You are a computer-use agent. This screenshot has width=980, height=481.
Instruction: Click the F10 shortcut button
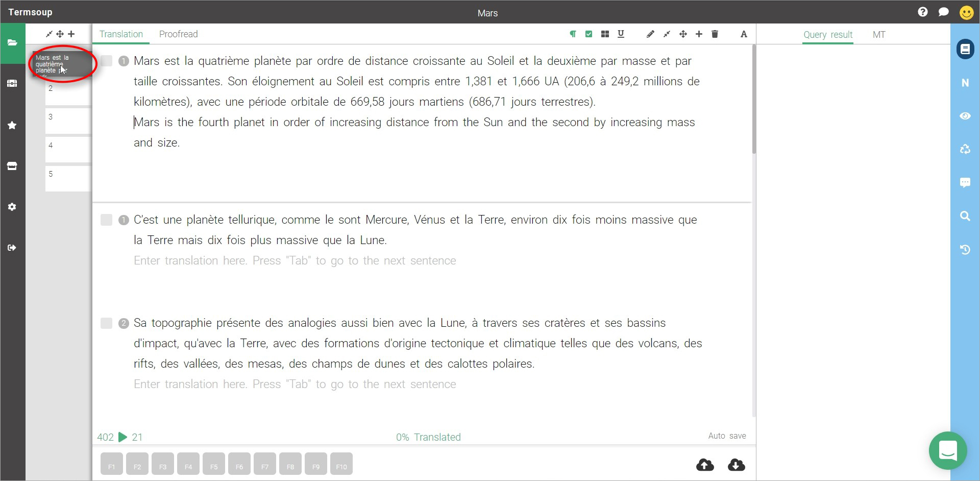[341, 464]
